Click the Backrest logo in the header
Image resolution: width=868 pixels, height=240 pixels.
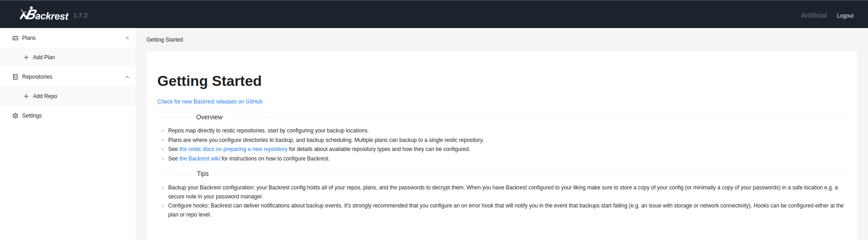coord(44,14)
